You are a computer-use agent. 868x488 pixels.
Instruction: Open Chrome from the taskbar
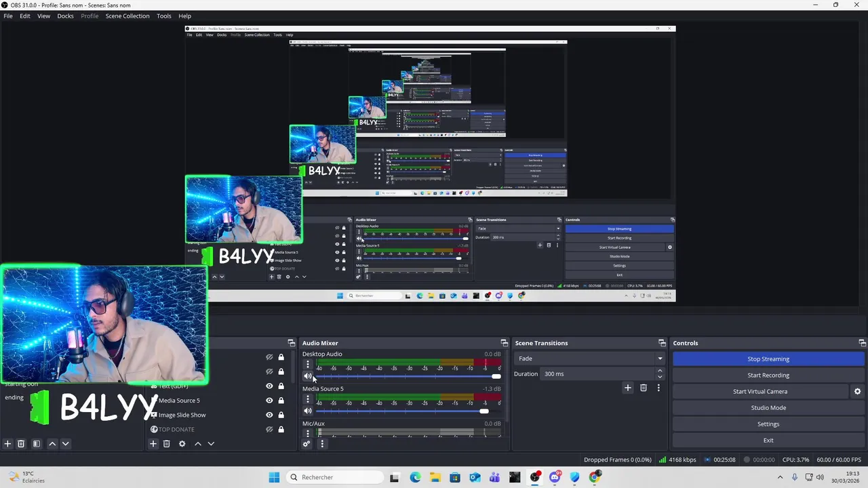tap(595, 477)
